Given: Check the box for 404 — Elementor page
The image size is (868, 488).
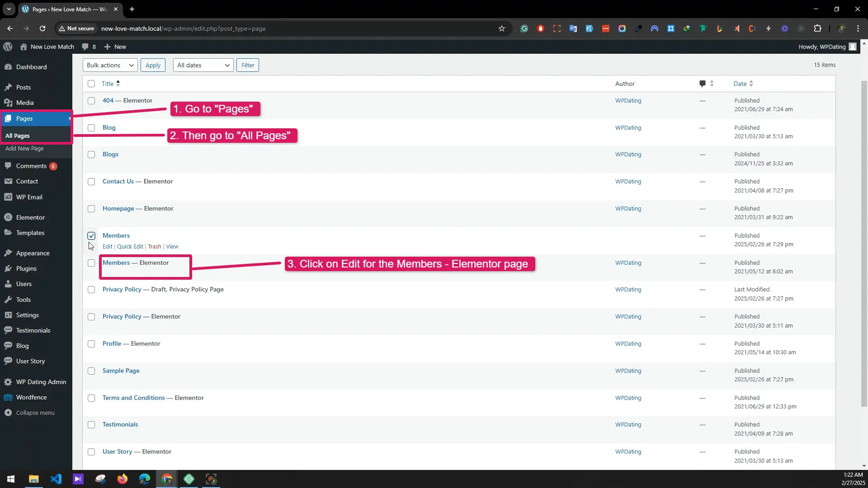Looking at the screenshot, I should (x=91, y=101).
